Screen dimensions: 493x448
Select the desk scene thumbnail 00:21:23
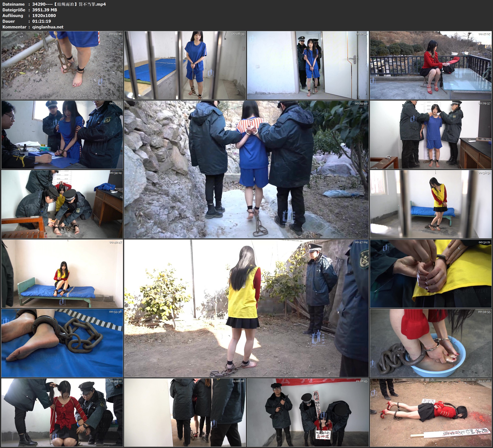pos(62,134)
